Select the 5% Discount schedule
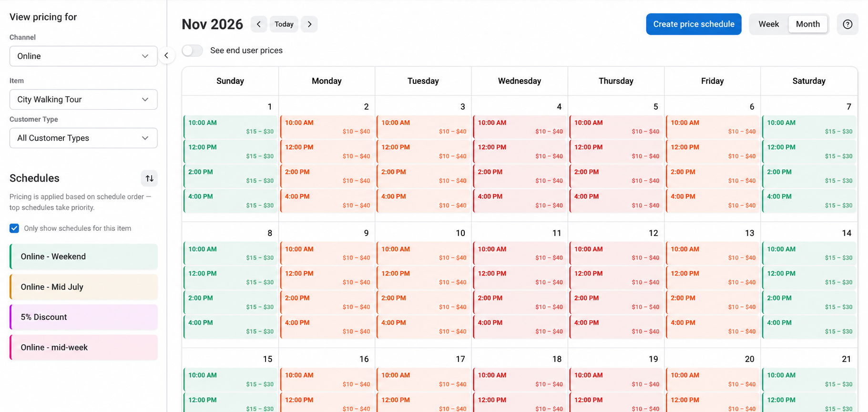This screenshot has width=868, height=412. coord(83,317)
